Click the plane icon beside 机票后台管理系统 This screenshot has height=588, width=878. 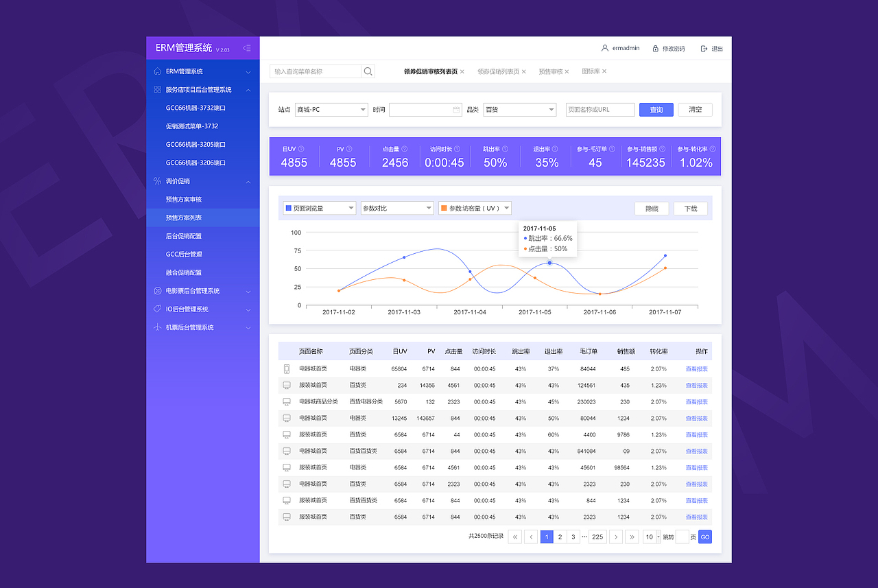tap(158, 327)
